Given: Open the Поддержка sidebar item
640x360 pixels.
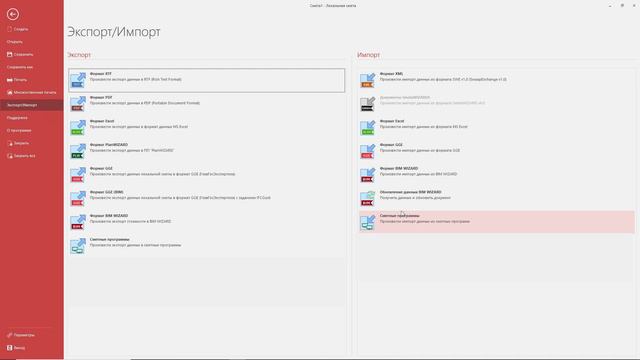Looking at the screenshot, I should (x=31, y=118).
